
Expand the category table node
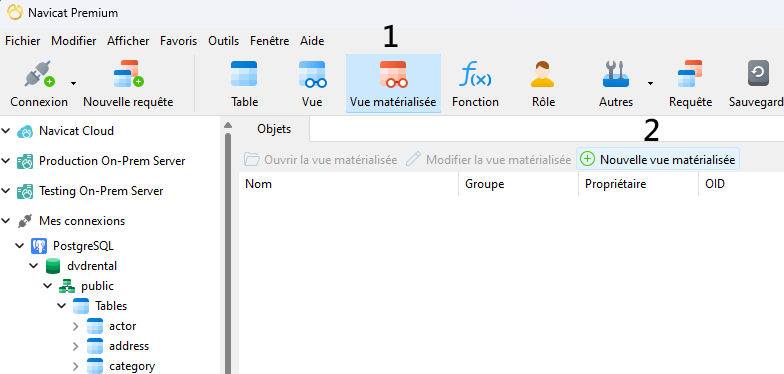coord(76,366)
